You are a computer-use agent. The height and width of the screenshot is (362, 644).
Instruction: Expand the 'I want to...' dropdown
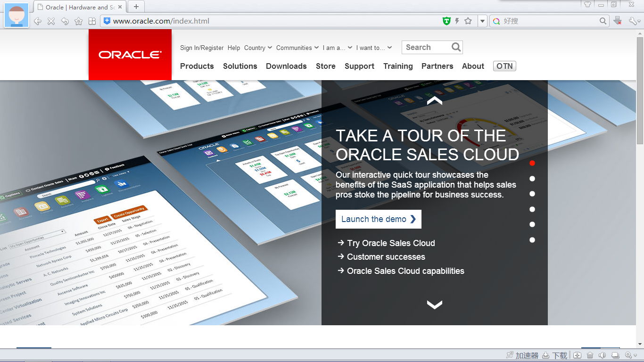[x=374, y=48]
